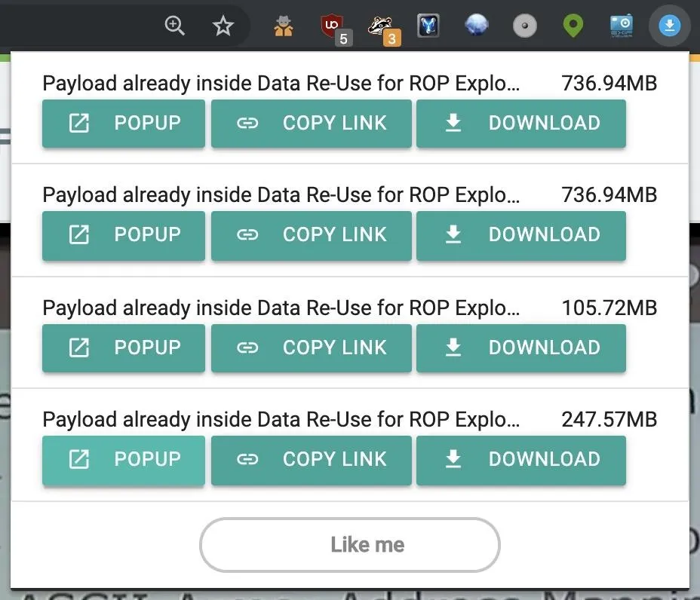Open popup for the 105.72MB video
Viewport: 700px width, 600px height.
tap(124, 348)
